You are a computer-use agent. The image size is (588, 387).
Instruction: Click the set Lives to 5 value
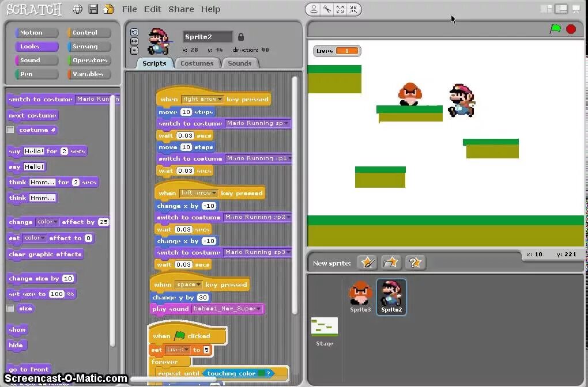tap(206, 350)
